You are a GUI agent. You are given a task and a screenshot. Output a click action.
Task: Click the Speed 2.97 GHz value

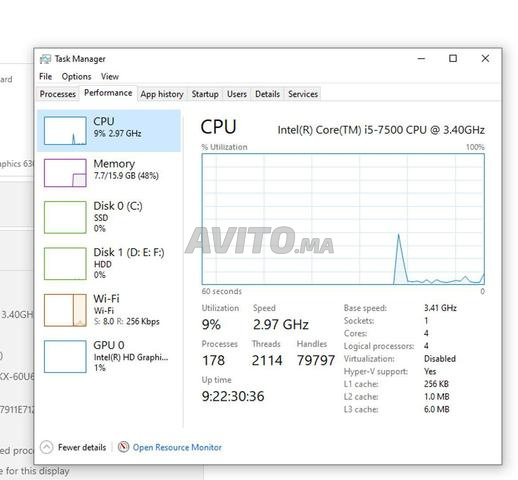(281, 324)
